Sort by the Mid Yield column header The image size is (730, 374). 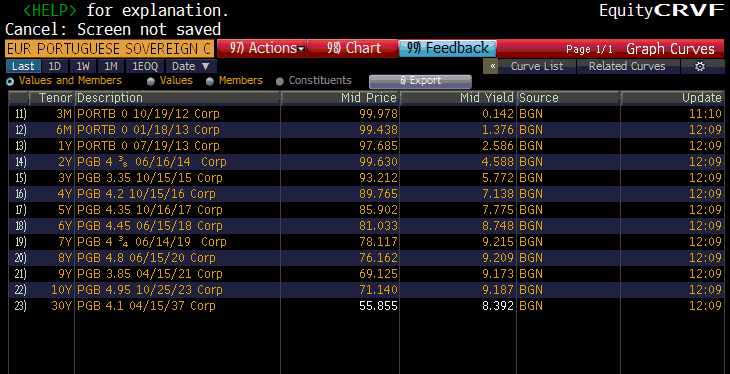point(458,98)
